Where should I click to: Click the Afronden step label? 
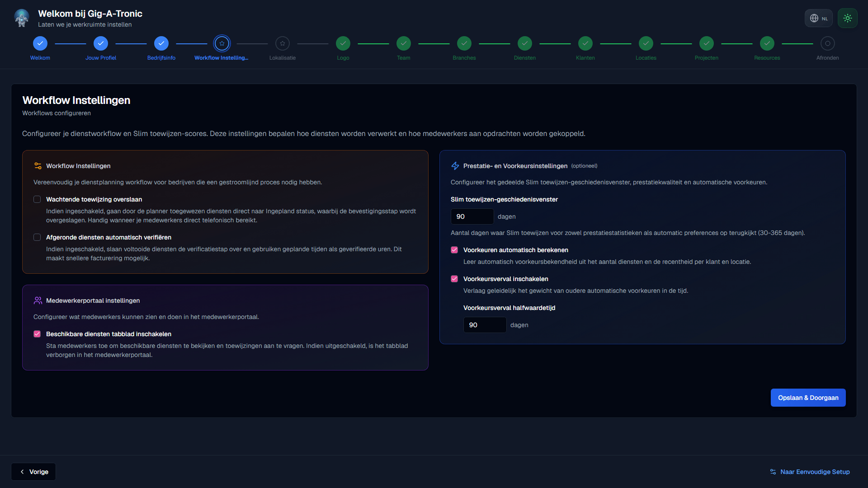click(x=828, y=58)
